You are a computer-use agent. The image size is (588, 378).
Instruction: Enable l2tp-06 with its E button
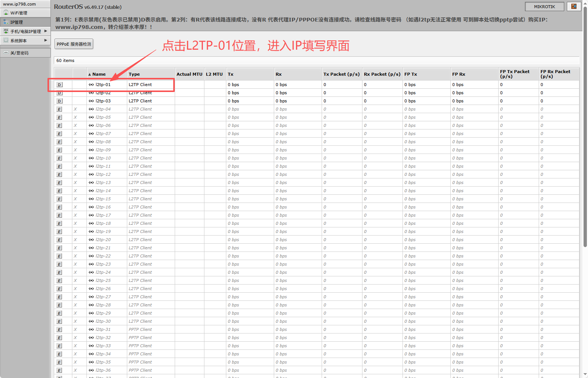[x=59, y=125]
